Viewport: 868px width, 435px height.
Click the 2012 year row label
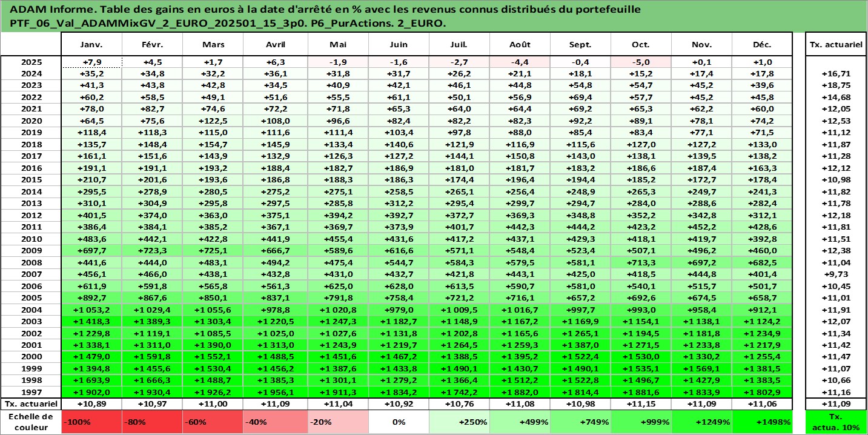(31, 215)
